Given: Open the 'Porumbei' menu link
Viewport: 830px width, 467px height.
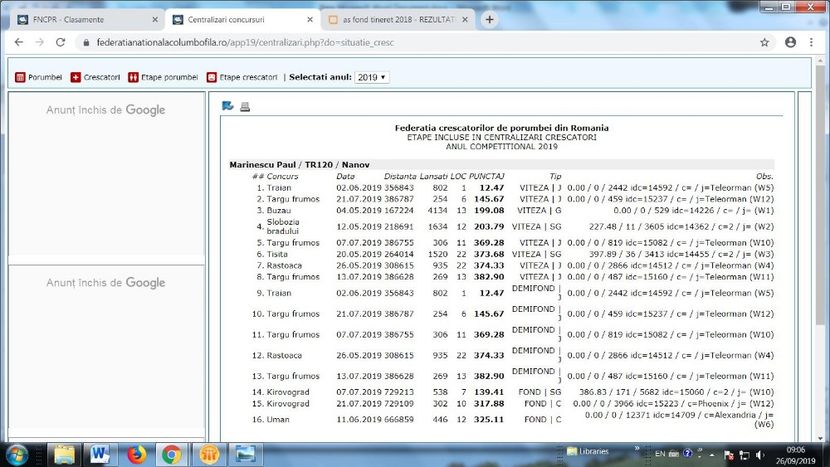Looking at the screenshot, I should pyautogui.click(x=38, y=77).
